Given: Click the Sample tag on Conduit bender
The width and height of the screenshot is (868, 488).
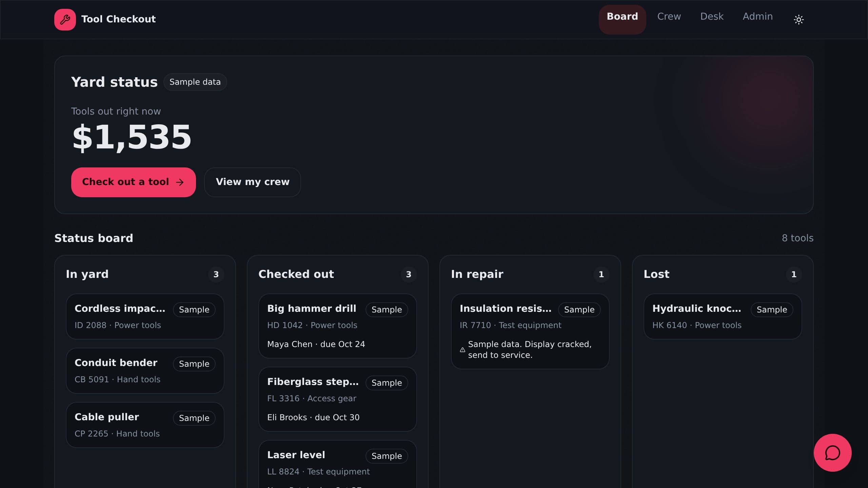Looking at the screenshot, I should tap(194, 364).
